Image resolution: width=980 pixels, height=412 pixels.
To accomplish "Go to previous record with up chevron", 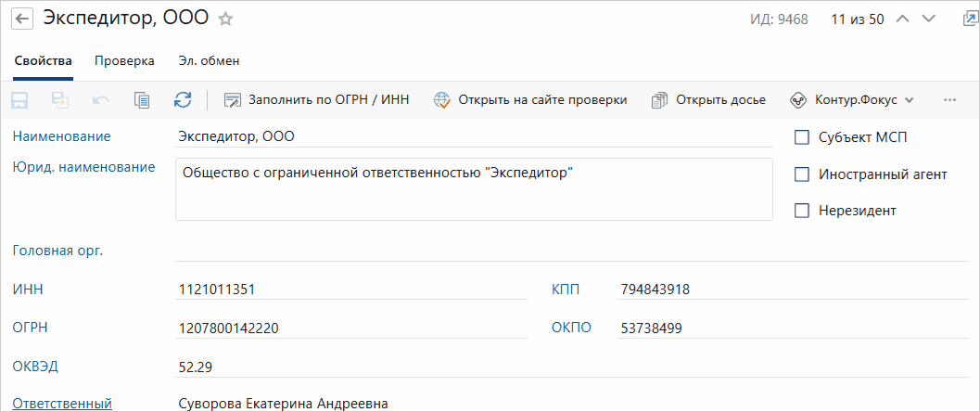I will [x=904, y=19].
